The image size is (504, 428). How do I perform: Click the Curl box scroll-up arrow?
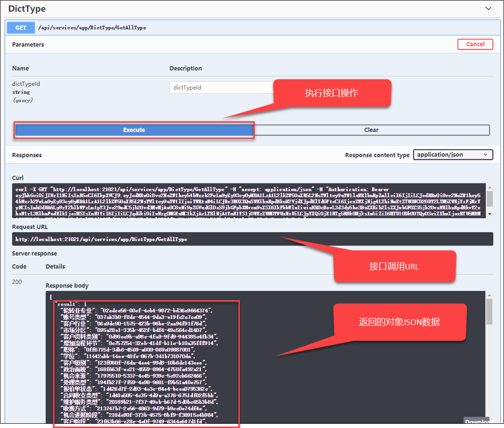[x=490, y=187]
